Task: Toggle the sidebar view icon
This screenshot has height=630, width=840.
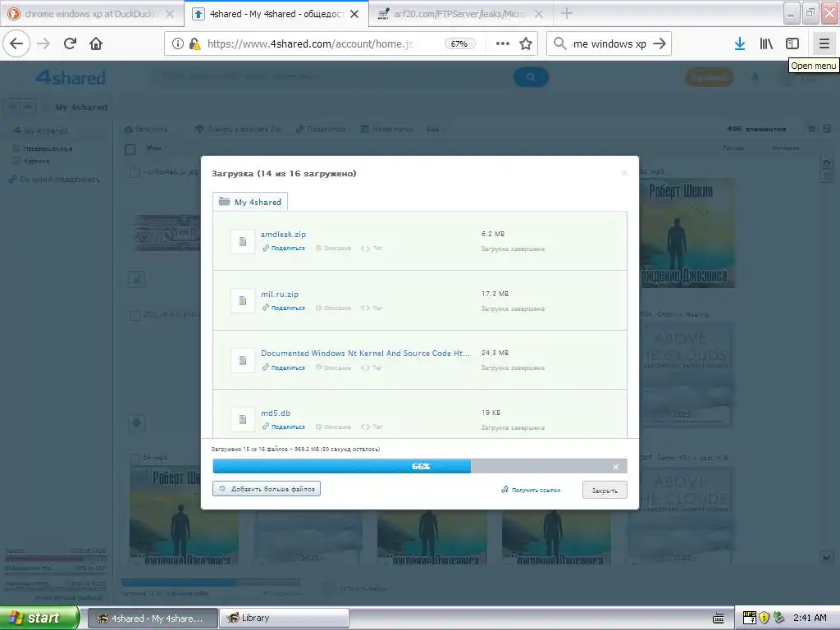Action: pos(792,43)
